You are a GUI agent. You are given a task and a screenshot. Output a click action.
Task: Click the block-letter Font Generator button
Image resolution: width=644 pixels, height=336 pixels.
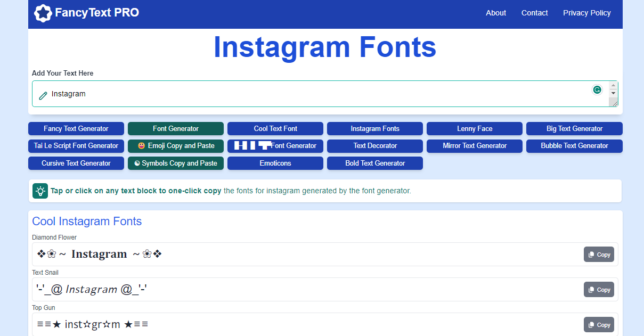[x=275, y=146]
